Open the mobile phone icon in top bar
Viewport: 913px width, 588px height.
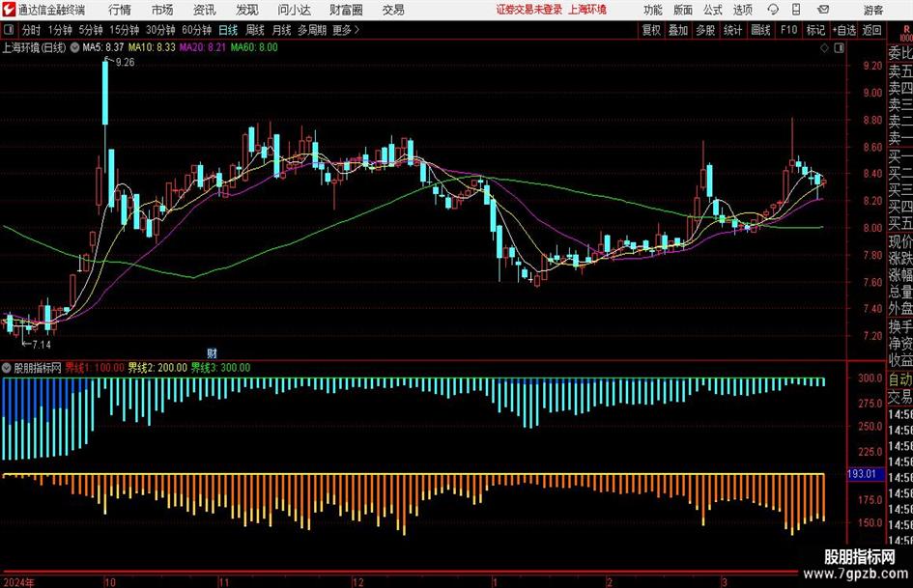[x=796, y=10]
